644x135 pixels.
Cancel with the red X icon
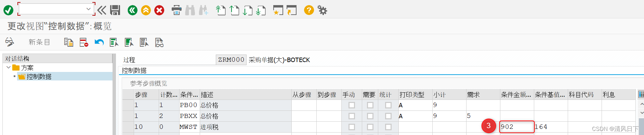[159, 10]
